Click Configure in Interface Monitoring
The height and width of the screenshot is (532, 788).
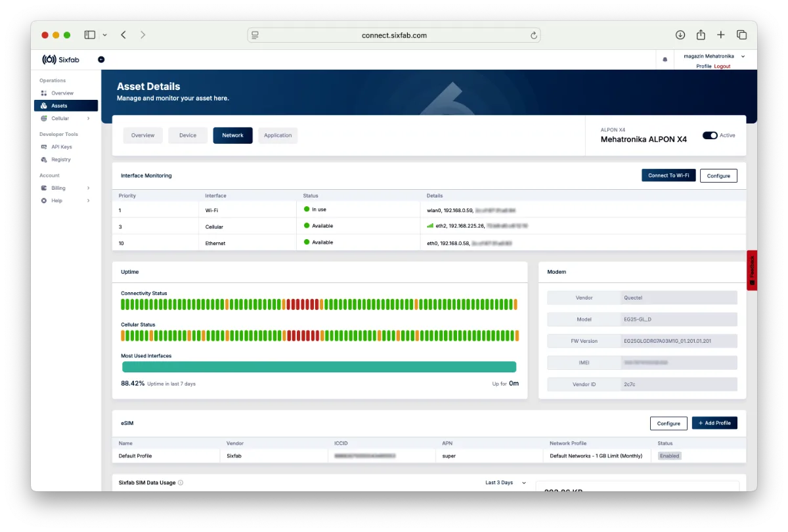coord(718,175)
